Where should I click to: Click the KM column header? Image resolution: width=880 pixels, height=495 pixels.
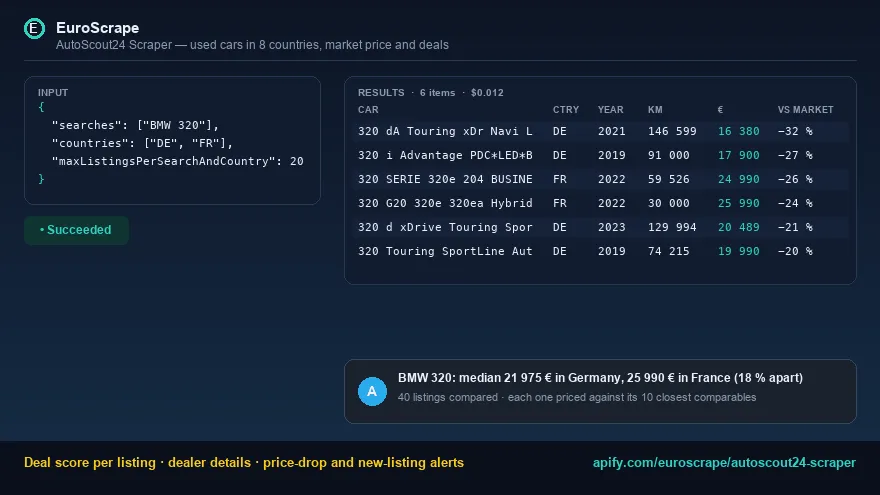point(655,109)
